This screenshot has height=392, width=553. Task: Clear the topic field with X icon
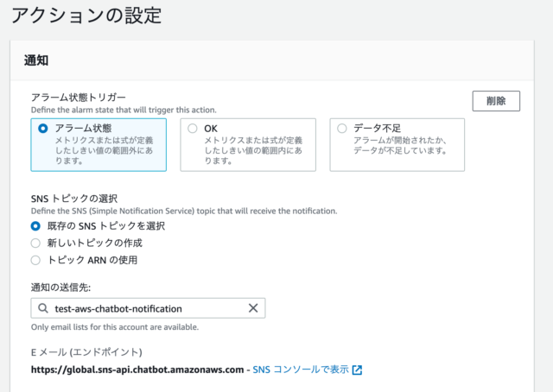[x=253, y=308]
